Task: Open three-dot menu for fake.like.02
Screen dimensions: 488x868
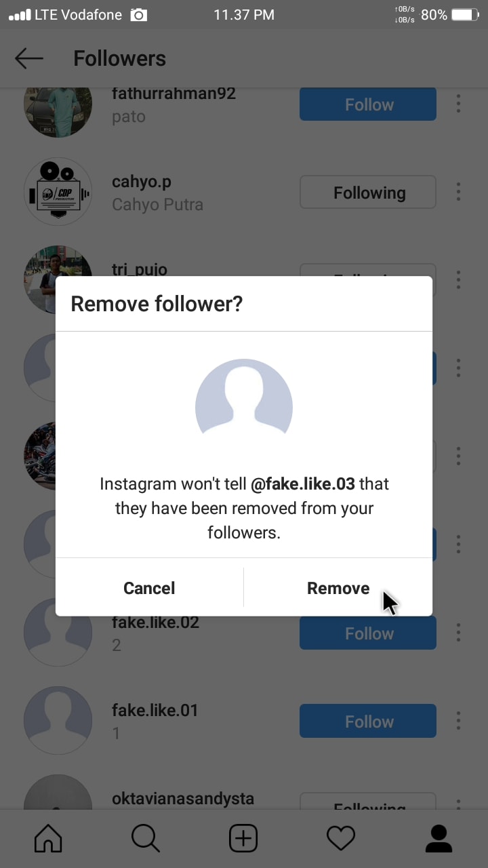Action: tap(459, 633)
